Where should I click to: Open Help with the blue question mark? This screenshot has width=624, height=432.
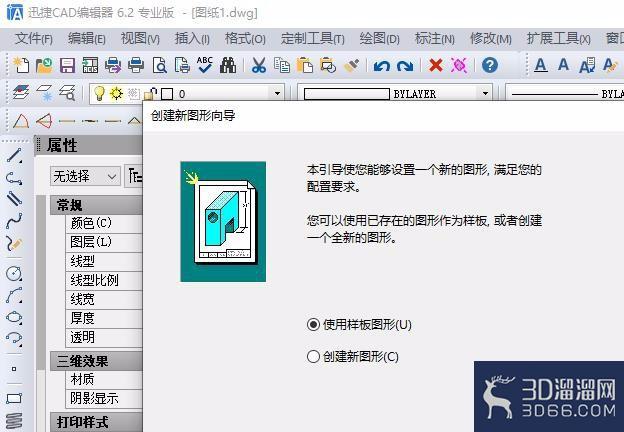[x=489, y=65]
